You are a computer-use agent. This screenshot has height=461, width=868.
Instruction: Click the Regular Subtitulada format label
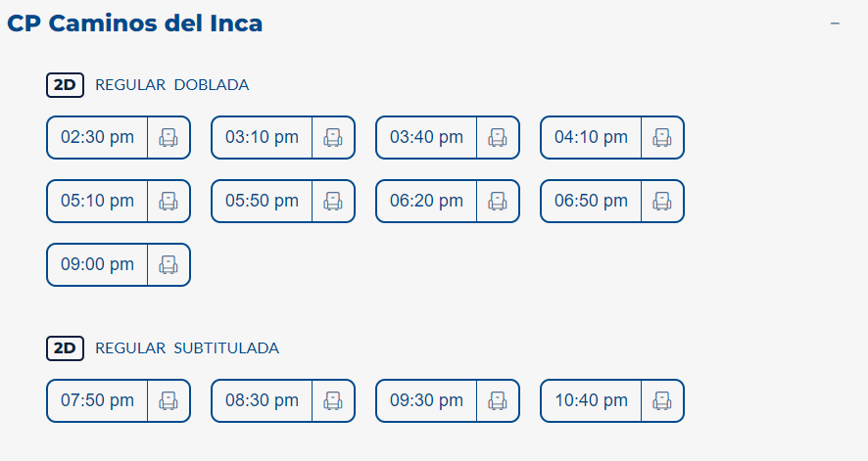(x=187, y=348)
